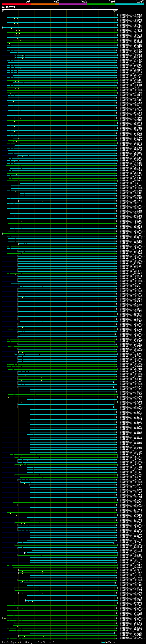
Task: Open hit UniRef100_A9U156
Action: tap(131, 20)
